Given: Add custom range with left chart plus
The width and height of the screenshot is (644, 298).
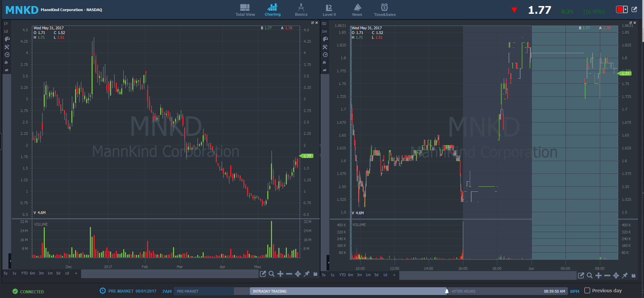Looking at the screenshot, I should pos(76,273).
